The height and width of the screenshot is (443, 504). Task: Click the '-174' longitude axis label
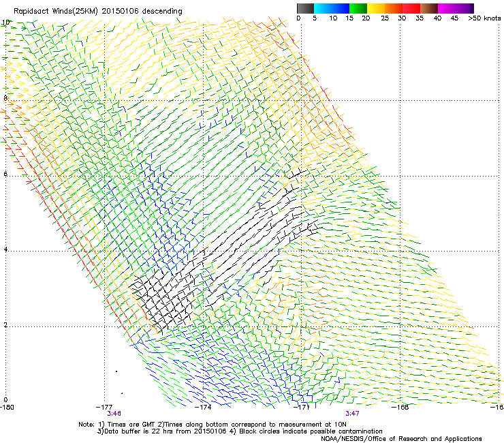click(203, 408)
